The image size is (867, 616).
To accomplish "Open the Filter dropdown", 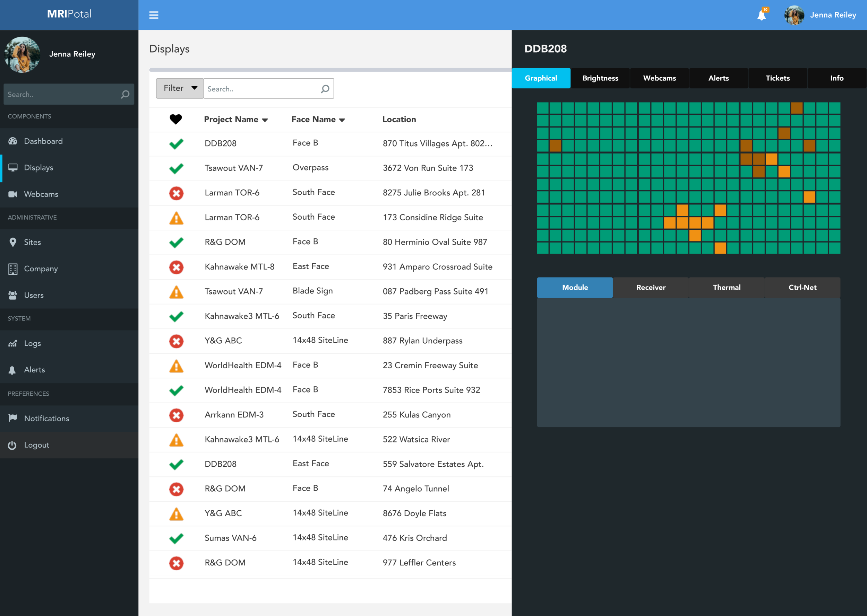I will [180, 88].
